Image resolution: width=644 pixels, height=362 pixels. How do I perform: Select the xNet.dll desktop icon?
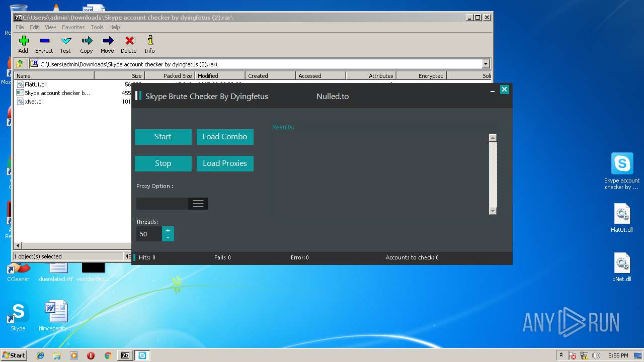(x=622, y=267)
